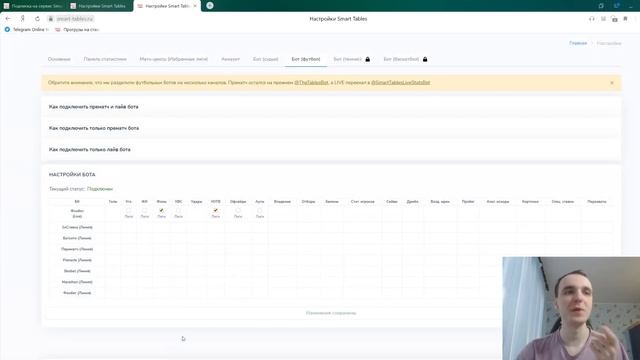Click the Париматч (Линия) row label
The image size is (640, 360).
77,249
